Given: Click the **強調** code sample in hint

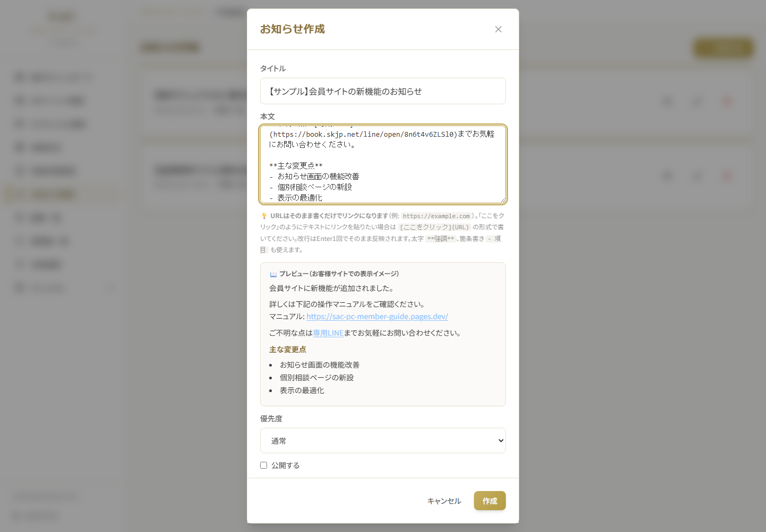Looking at the screenshot, I should [441, 239].
